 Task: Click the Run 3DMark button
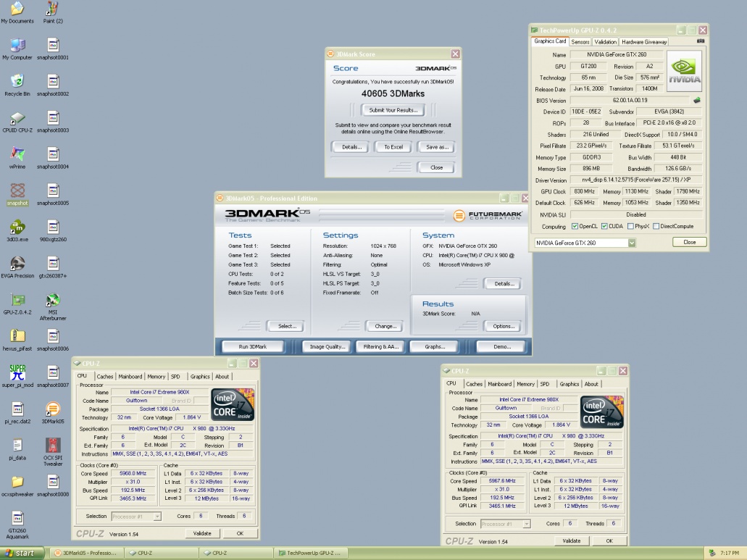click(x=253, y=347)
